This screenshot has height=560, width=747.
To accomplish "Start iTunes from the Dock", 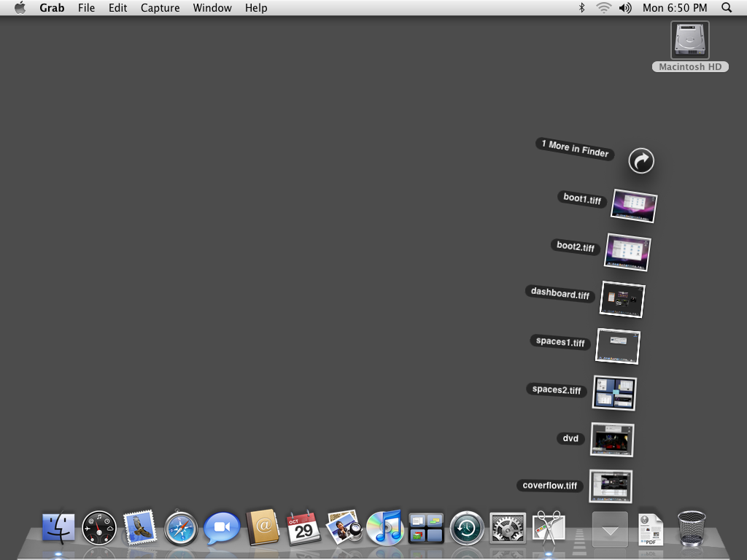I will pos(385,526).
